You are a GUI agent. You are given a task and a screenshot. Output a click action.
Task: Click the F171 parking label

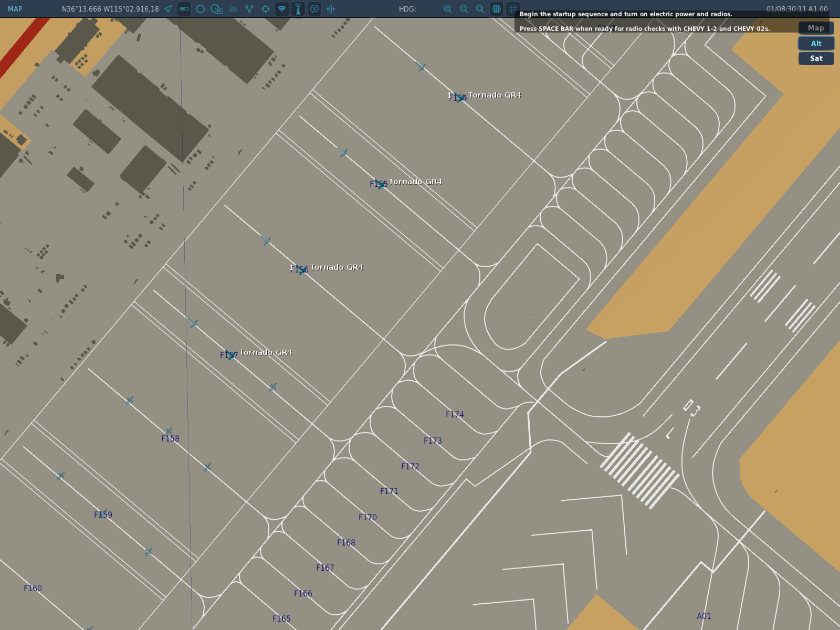coord(389,491)
